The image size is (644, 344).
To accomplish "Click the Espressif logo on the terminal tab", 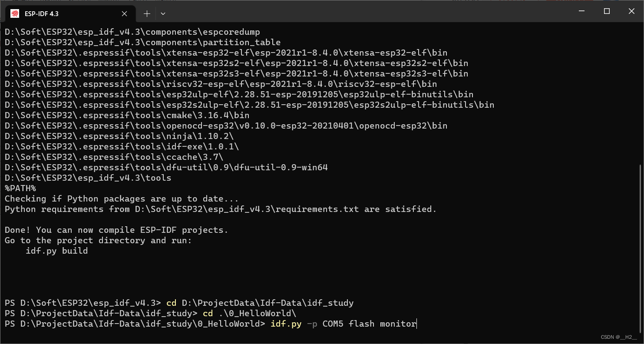I will (x=16, y=13).
